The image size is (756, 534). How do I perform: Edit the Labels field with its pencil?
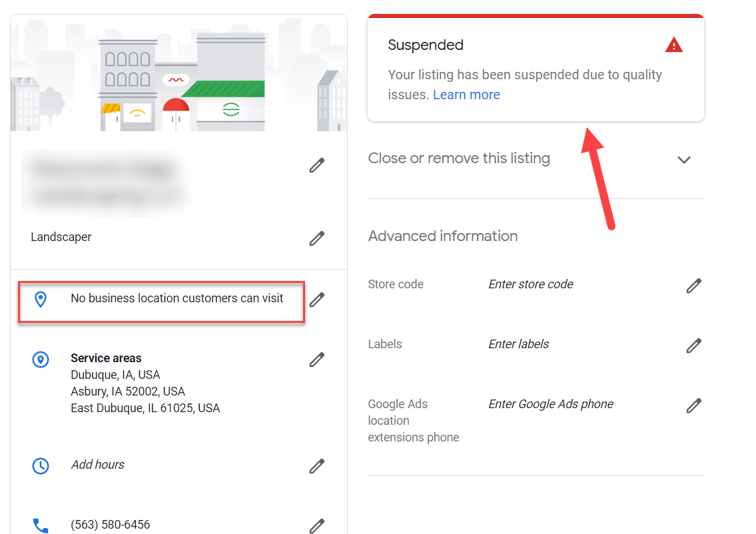coord(693,345)
